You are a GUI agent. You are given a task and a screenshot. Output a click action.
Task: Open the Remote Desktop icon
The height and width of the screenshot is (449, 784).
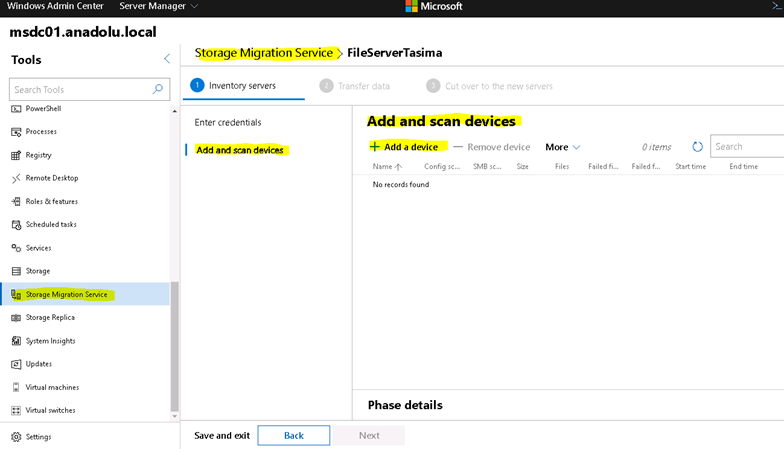tap(16, 178)
